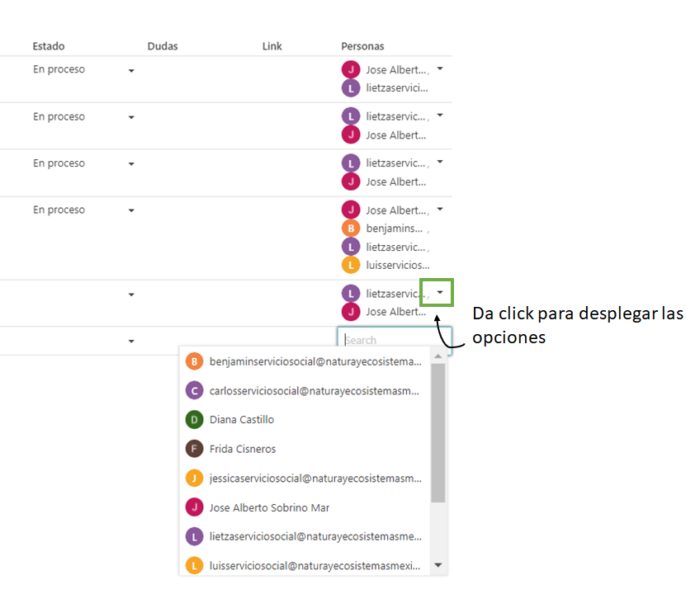Click the scrollbar thumb in people list
Viewport: 700px width, 594px height.
pyautogui.click(x=437, y=433)
